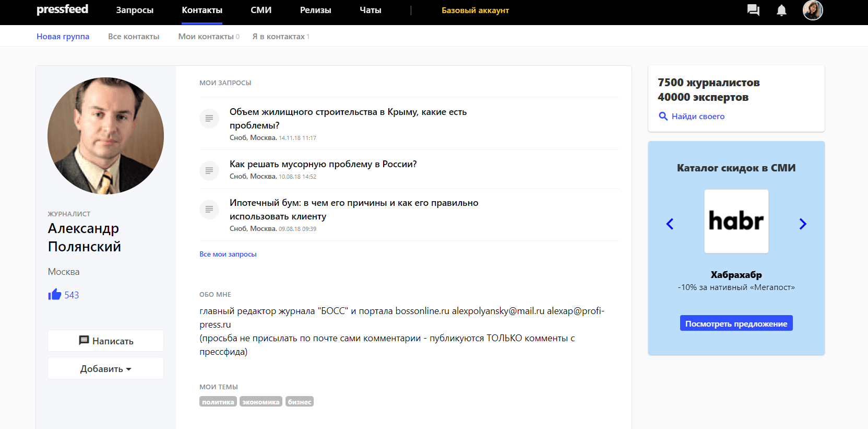Click the thumbs-up like icon
Viewport: 868px width, 429px height.
(55, 295)
